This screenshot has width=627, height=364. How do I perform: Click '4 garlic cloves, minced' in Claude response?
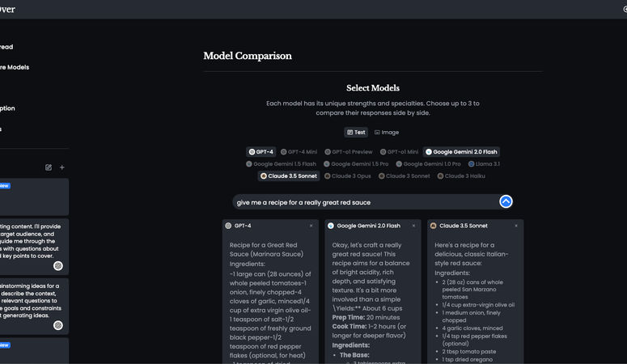pos(472,328)
